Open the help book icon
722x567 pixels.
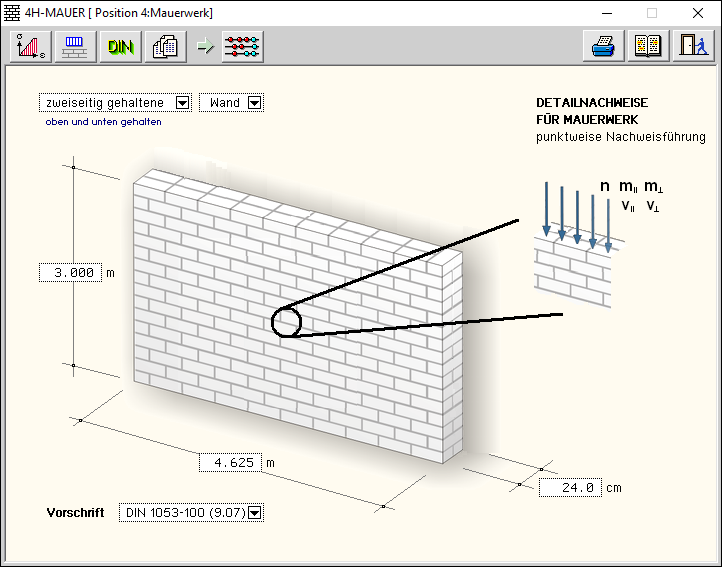click(648, 47)
